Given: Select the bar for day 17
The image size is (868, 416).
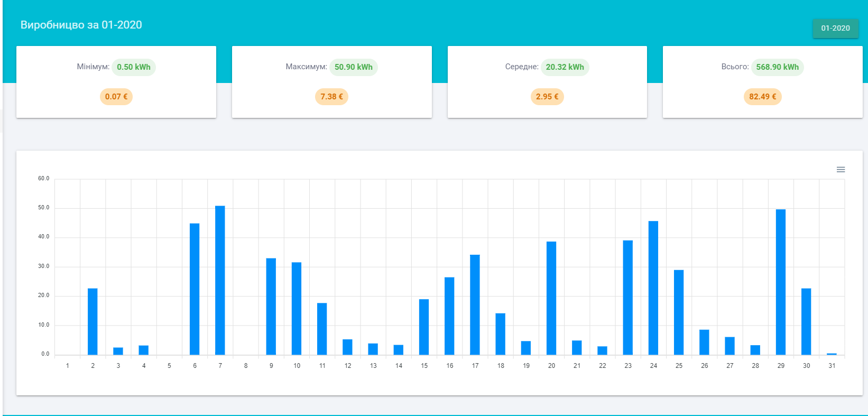Looking at the screenshot, I should (475, 304).
